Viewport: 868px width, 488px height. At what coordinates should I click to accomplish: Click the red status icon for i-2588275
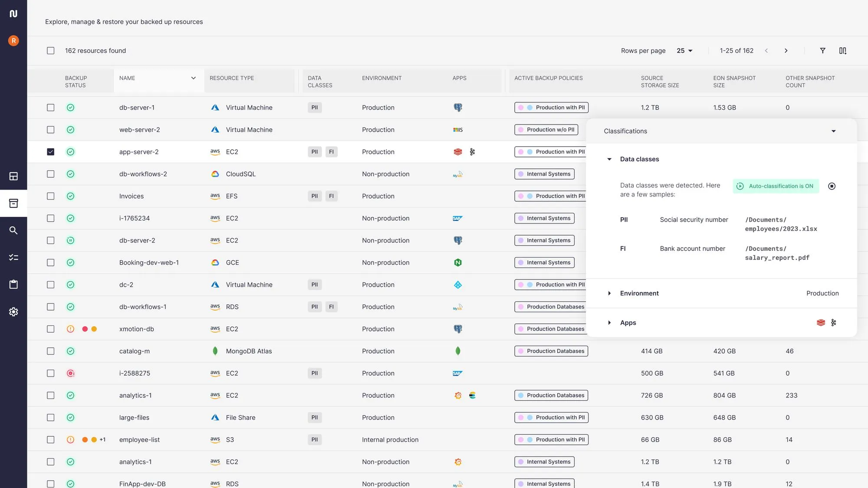tap(70, 373)
